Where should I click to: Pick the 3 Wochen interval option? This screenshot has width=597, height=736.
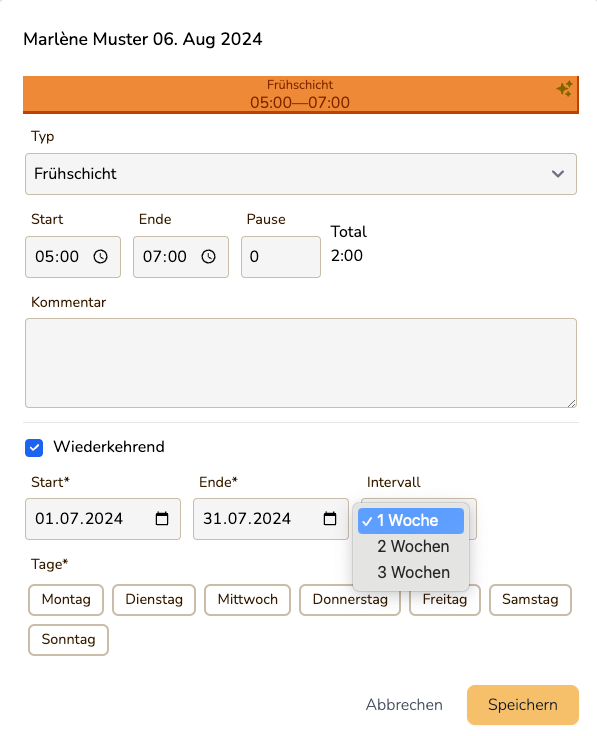(x=411, y=572)
